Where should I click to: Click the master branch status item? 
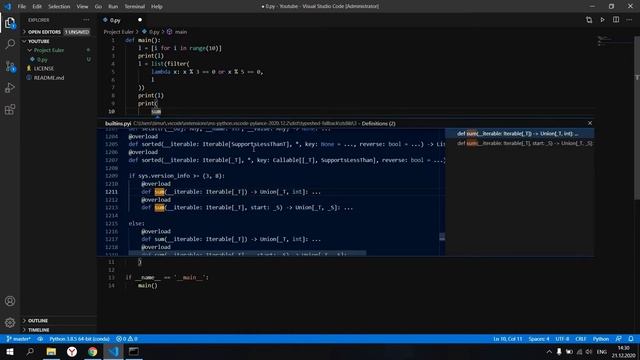click(18, 339)
